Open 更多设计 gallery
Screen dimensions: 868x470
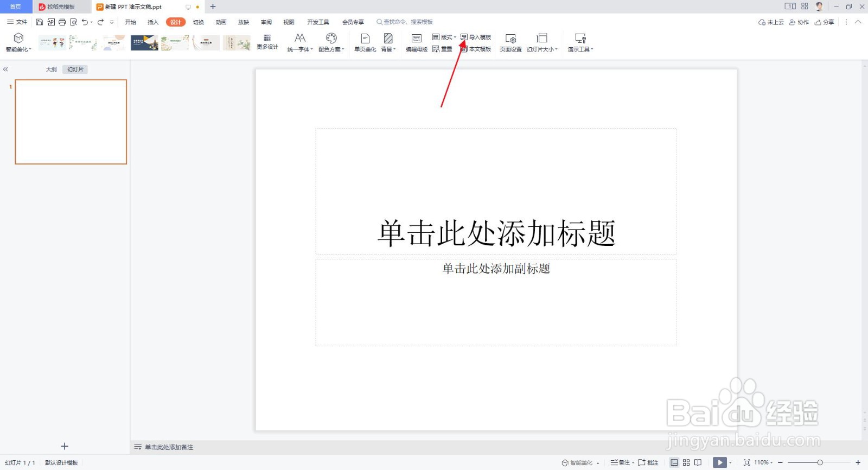[267, 42]
